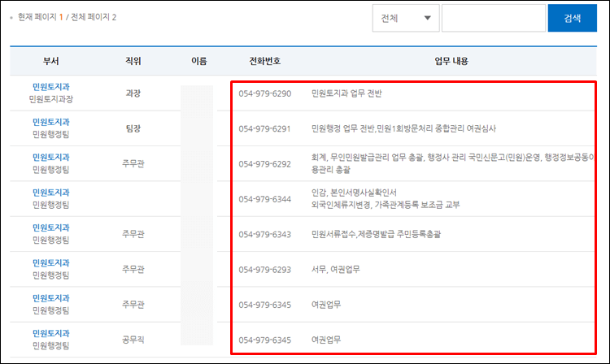Click the current page indicator text
Image resolution: width=610 pixels, height=364 pixels.
[x=67, y=17]
